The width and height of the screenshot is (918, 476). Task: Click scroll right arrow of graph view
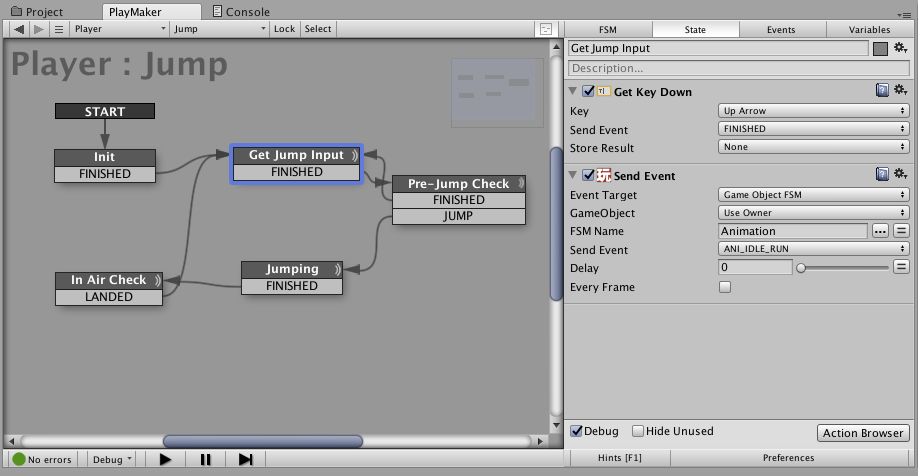pyautogui.click(x=541, y=441)
